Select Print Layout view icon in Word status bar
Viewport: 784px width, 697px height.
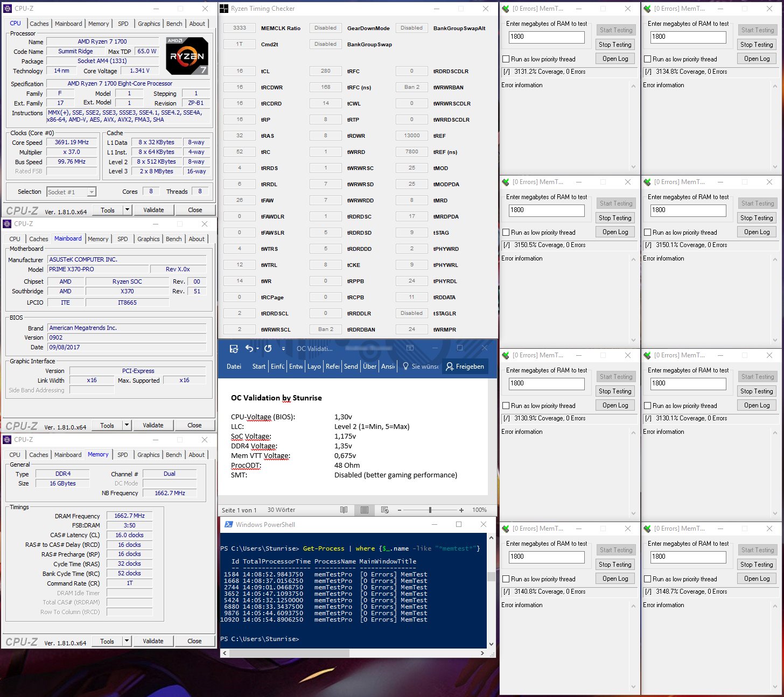[x=365, y=510]
